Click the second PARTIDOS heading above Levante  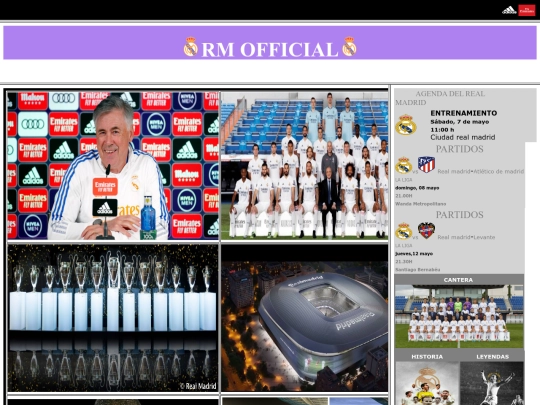coord(459,215)
